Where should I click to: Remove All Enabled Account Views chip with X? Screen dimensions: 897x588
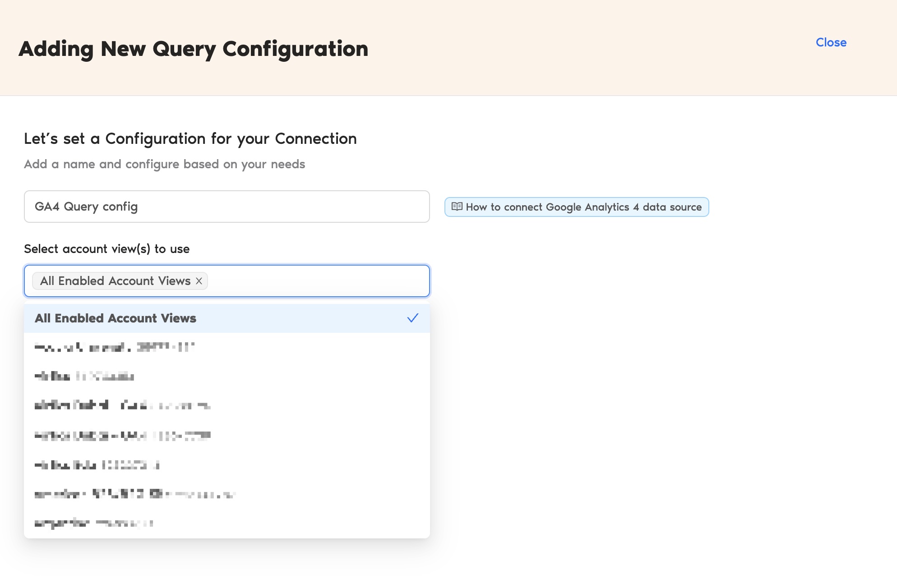199,281
